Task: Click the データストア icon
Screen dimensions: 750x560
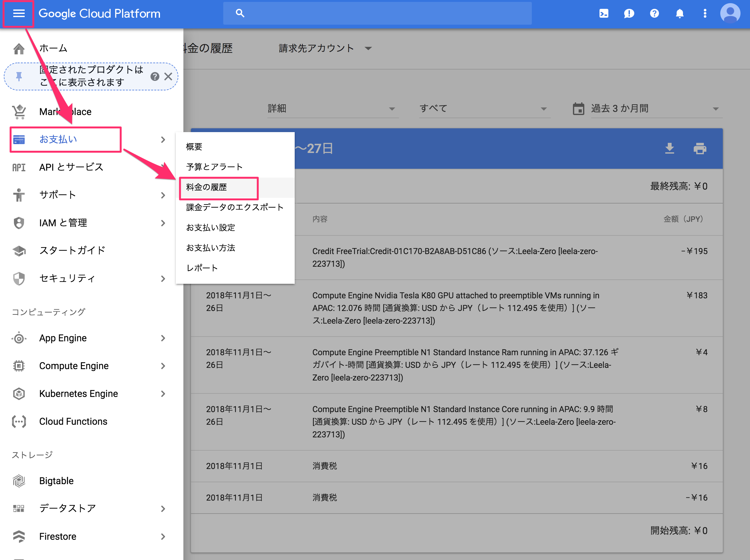Action: 19,508
